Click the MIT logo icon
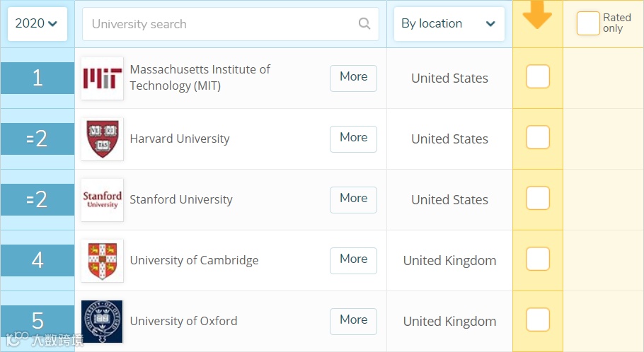The height and width of the screenshot is (352, 644). coord(102,78)
